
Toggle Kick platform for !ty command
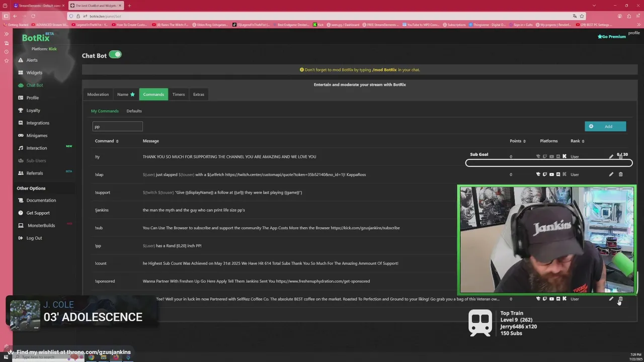point(565,156)
